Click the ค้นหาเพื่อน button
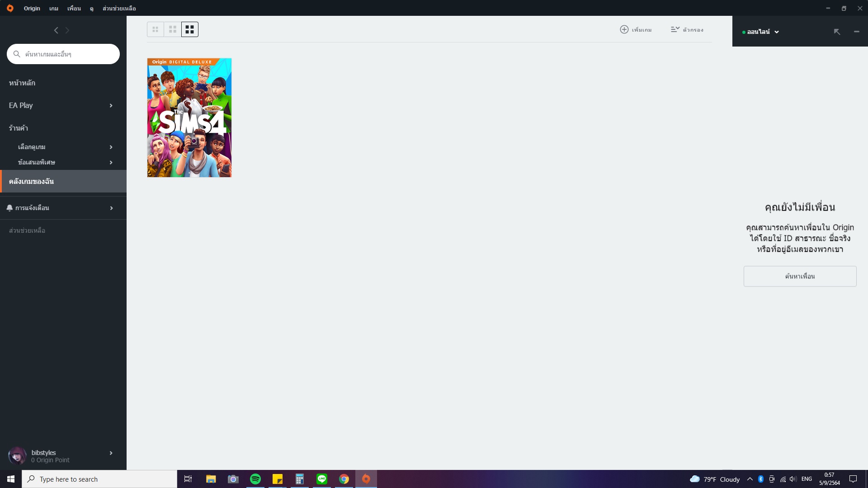The width and height of the screenshot is (868, 488). tap(800, 276)
